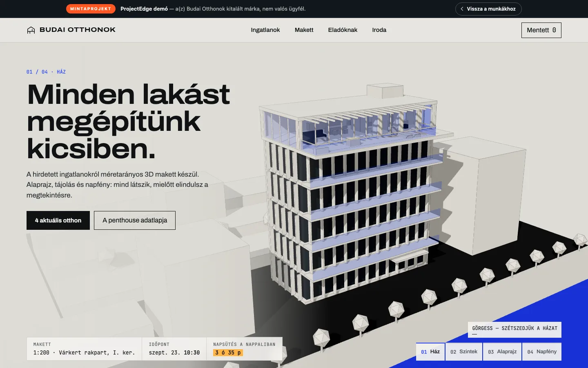588x368 pixels.
Task: Switch to the 03 Alaprajz tab
Action: [502, 352]
